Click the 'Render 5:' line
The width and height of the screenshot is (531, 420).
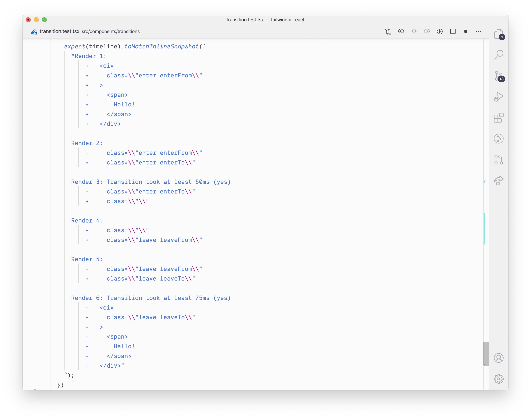click(87, 259)
